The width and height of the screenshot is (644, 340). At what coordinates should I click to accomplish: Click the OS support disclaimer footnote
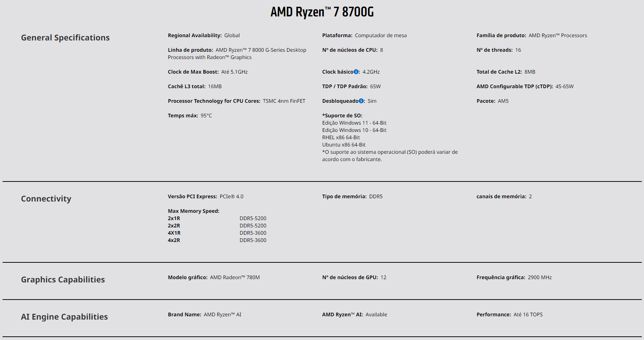tap(390, 156)
